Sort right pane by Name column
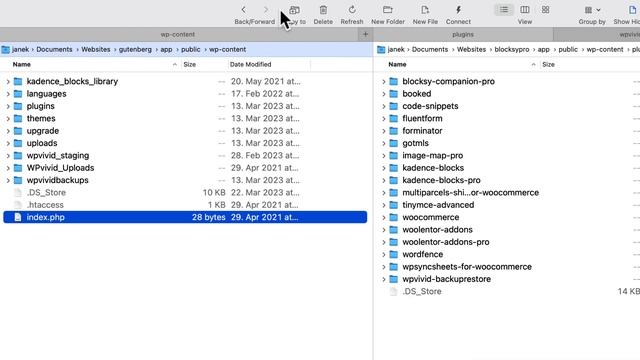The height and width of the screenshot is (360, 640). point(397,64)
